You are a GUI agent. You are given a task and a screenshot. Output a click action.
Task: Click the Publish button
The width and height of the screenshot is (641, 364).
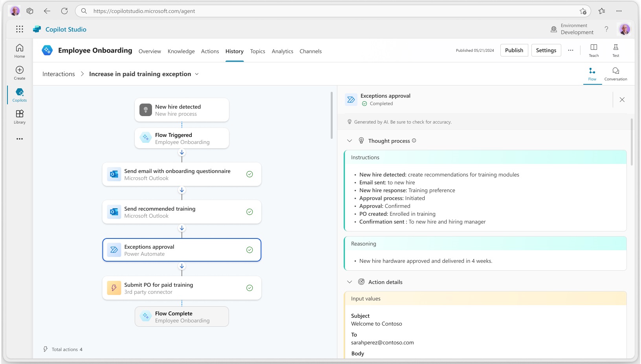[514, 50]
